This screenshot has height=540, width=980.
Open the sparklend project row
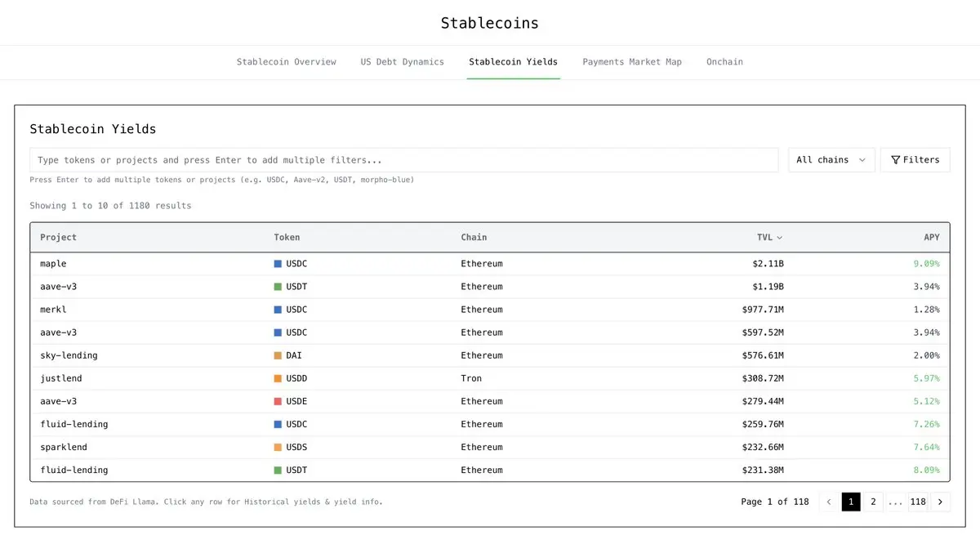pyautogui.click(x=490, y=447)
